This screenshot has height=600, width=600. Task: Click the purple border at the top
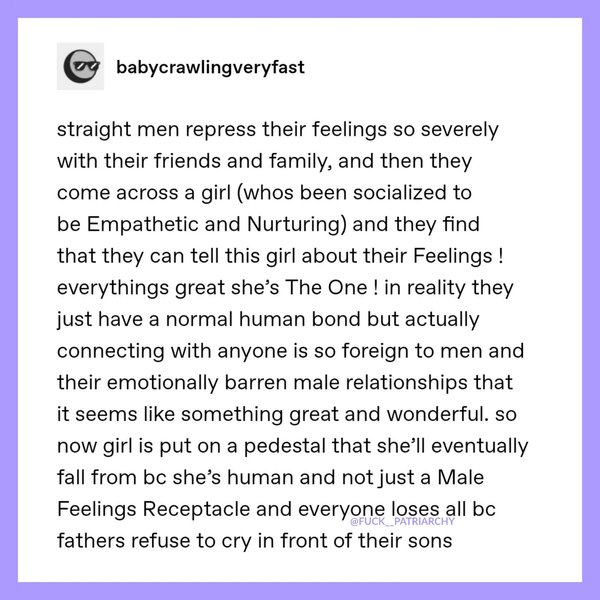point(300,9)
